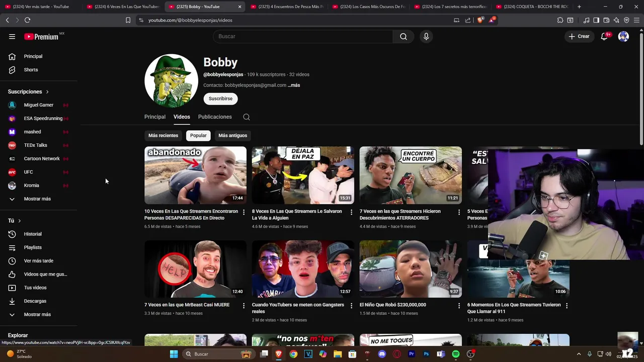Expand channel description with ...más
The image size is (644, 362).
[x=294, y=85]
